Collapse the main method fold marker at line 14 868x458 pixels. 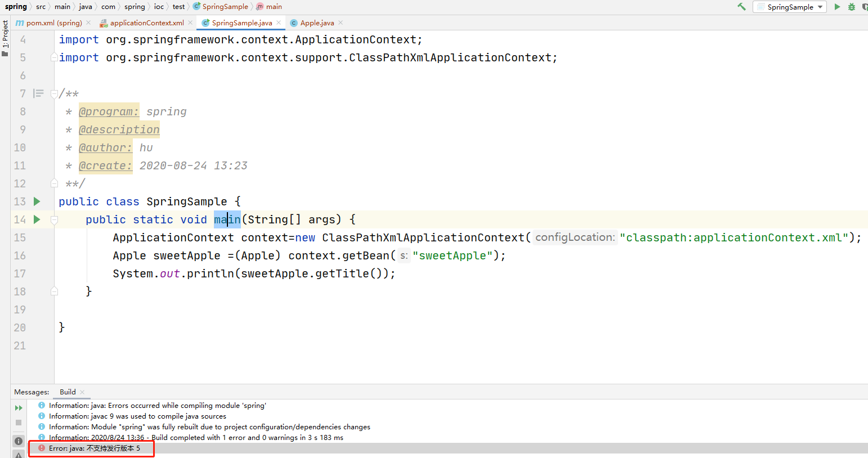click(x=54, y=219)
